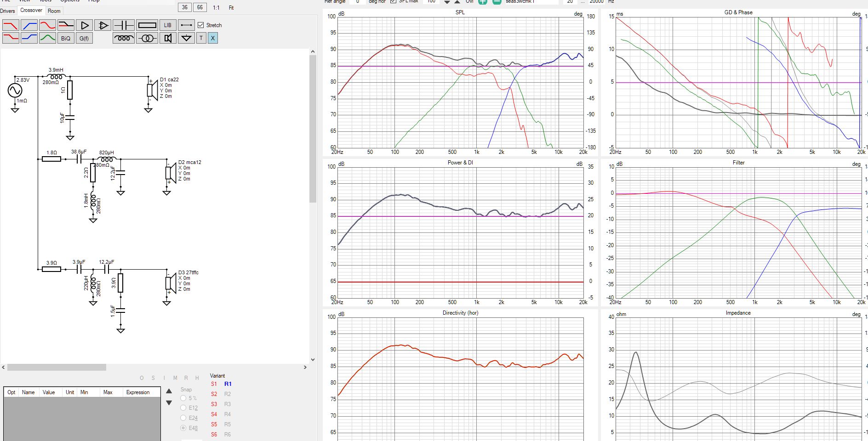Decrease SPL max with down arrow

[447, 2]
